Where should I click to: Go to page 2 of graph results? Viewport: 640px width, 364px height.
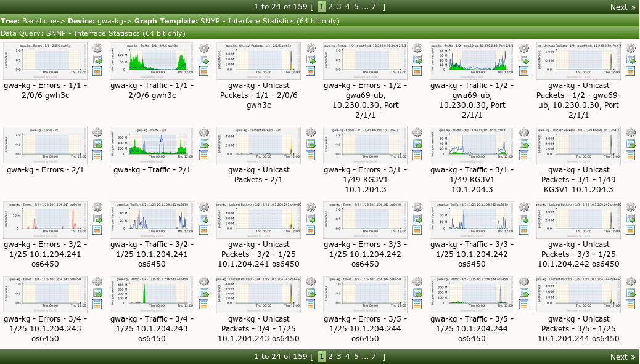pos(329,7)
